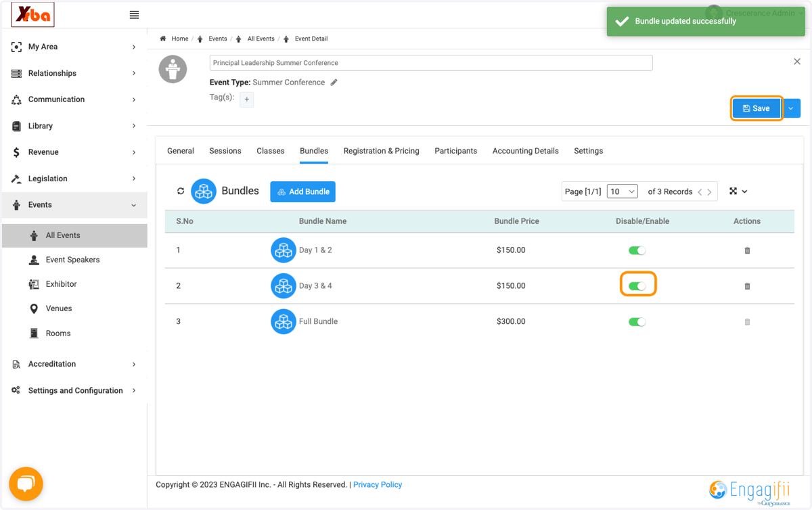Expand the Communication menu

tap(74, 99)
